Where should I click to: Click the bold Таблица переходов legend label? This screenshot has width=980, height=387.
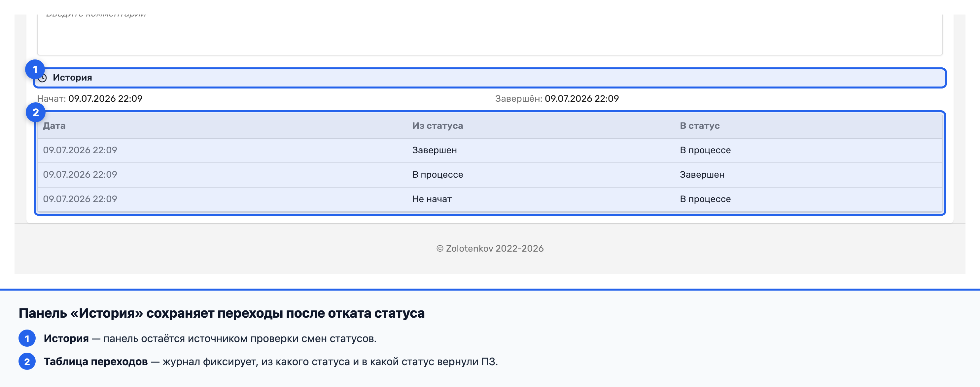point(95,362)
